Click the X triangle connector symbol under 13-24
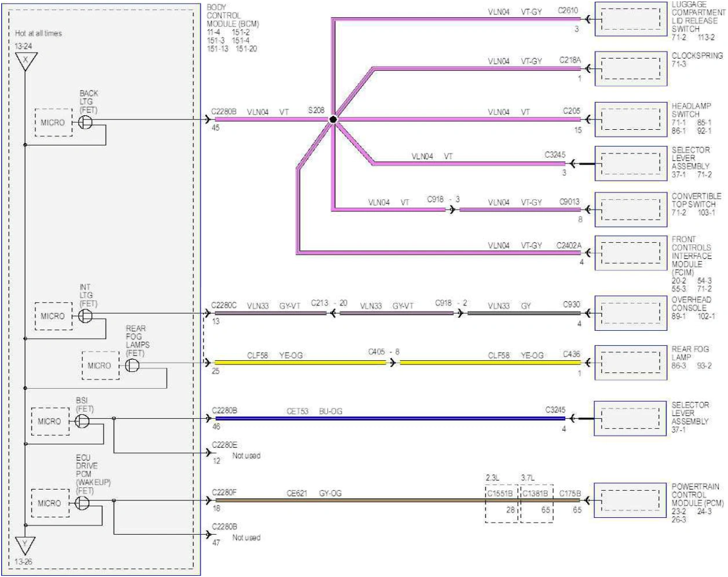Image resolution: width=728 pixels, height=577 pixels. pos(25,61)
